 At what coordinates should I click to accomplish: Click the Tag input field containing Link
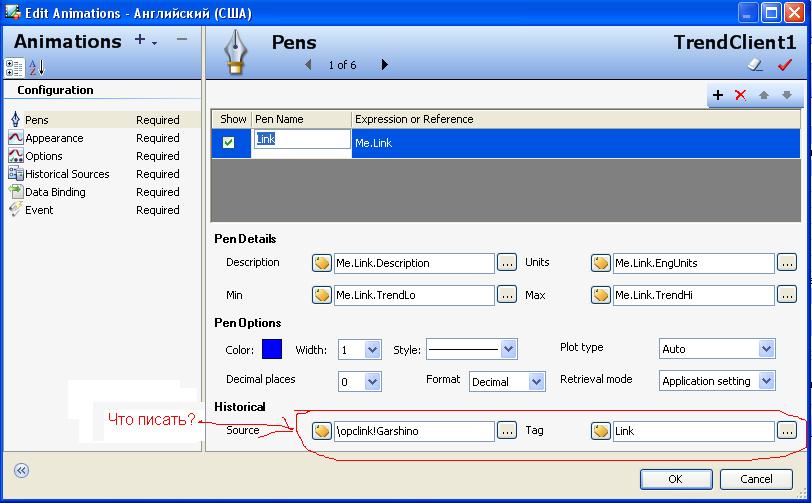click(692, 431)
